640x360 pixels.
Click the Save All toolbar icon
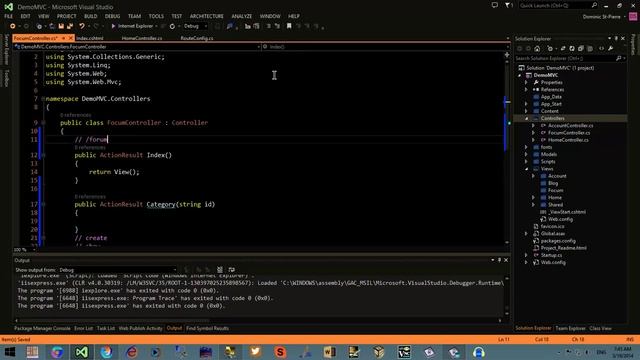pos(70,26)
